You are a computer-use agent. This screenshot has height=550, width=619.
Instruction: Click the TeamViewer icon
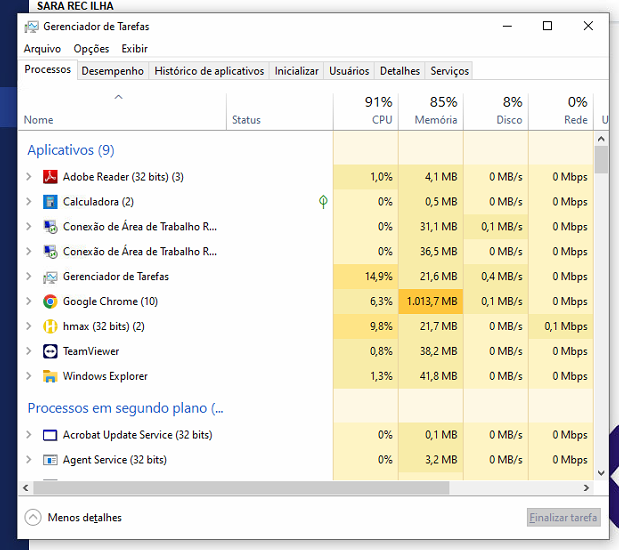pyautogui.click(x=51, y=351)
